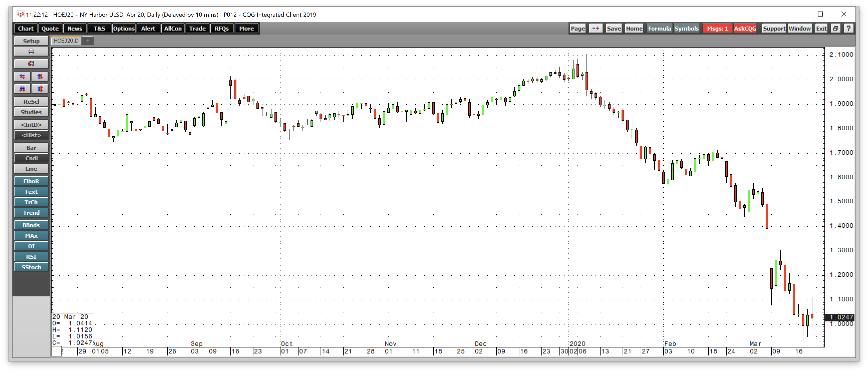Screen dimensions: 868x372
Task: Click the 2020 year marker on time axis
Action: click(x=577, y=344)
